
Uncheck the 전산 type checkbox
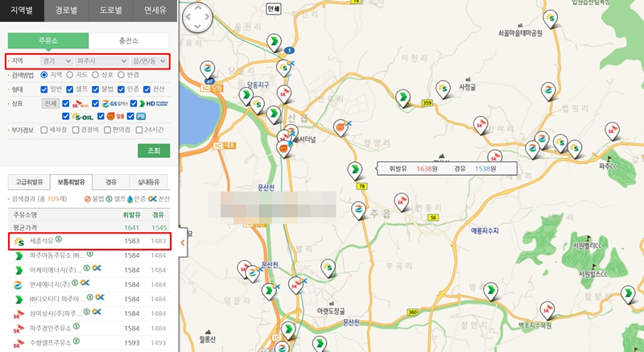147,89
